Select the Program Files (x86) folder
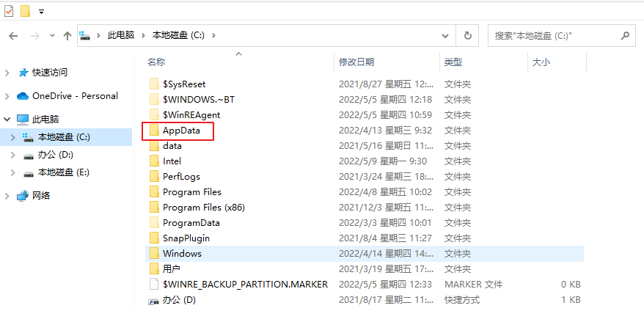The width and height of the screenshot is (644, 311). coord(203,208)
